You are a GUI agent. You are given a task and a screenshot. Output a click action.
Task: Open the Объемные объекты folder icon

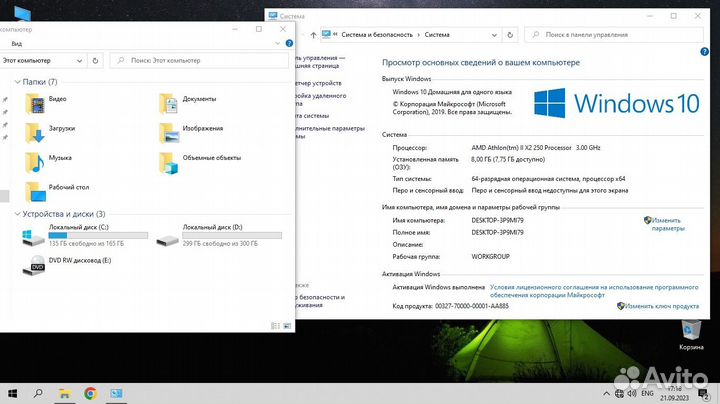tap(169, 163)
